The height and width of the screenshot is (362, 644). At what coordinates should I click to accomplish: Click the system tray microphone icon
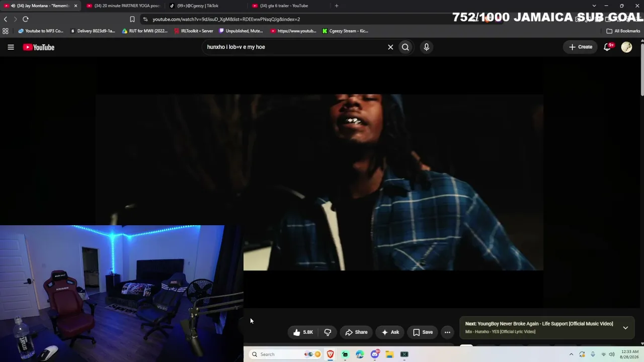(593, 354)
